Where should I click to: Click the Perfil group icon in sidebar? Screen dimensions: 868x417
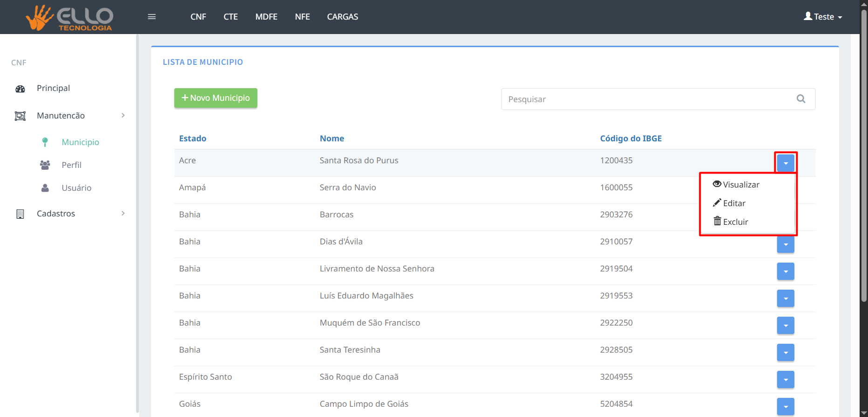coord(45,165)
